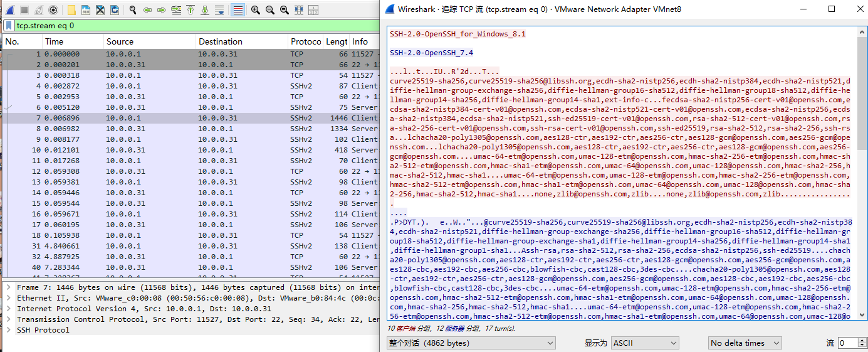Toggle packet list colorize icon
Image resolution: width=868 pixels, height=352 pixels.
(238, 10)
